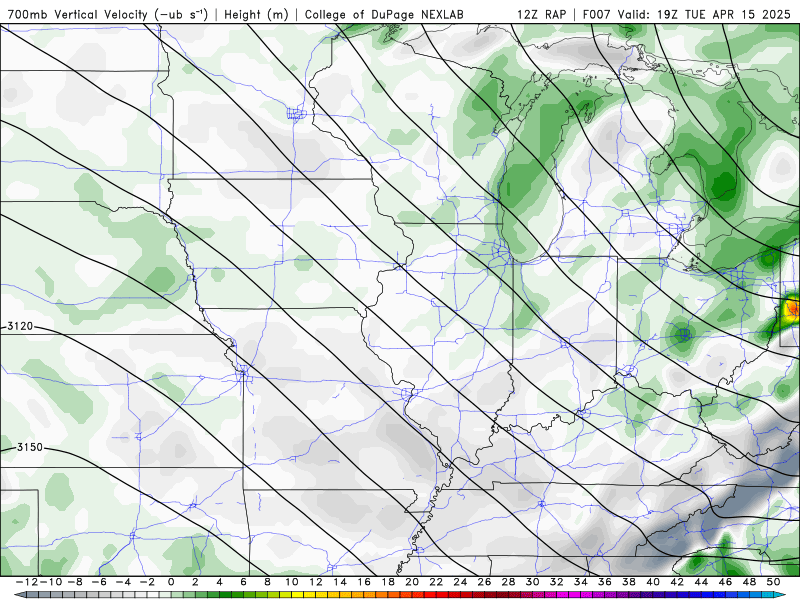Click the −12 value on the color scale
Screen dimensions: 800x600
[27, 582]
